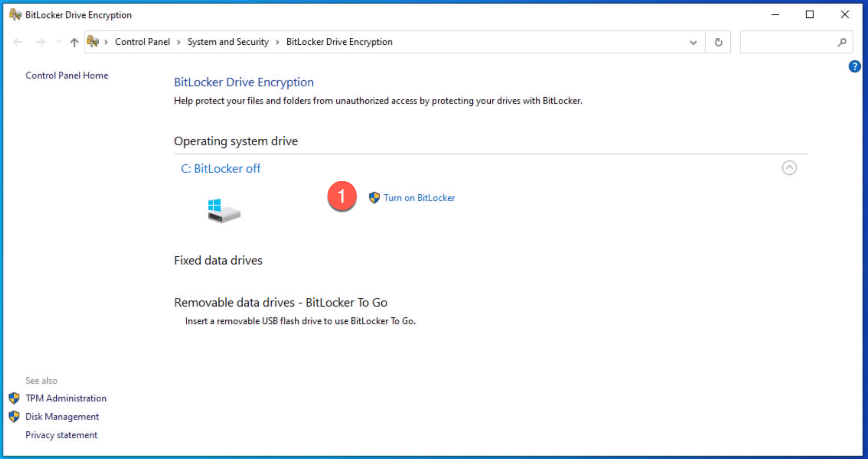Go to System and Security breadcrumb
The width and height of the screenshot is (868, 459).
[x=228, y=42]
